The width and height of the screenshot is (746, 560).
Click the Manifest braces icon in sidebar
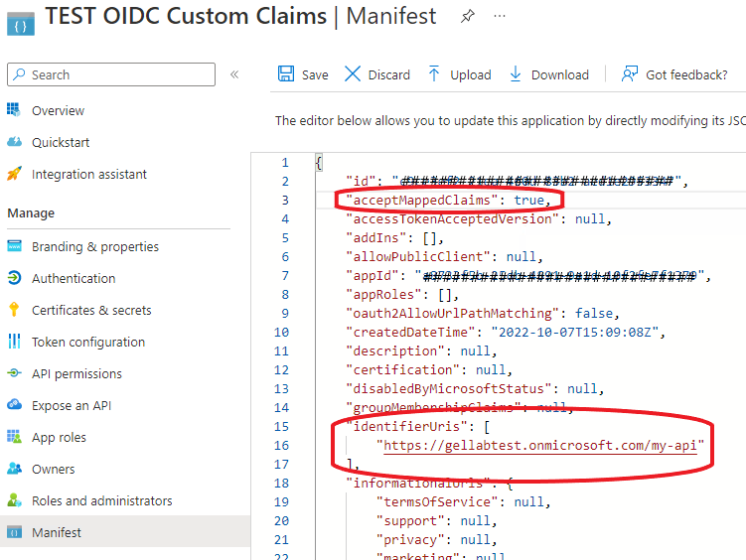coord(14,532)
